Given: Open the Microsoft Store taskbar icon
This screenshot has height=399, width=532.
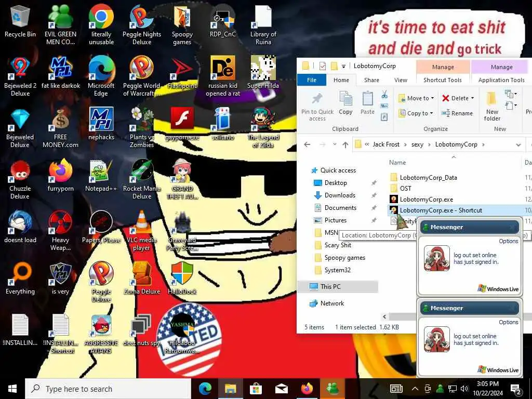Looking at the screenshot, I should pos(256,389).
